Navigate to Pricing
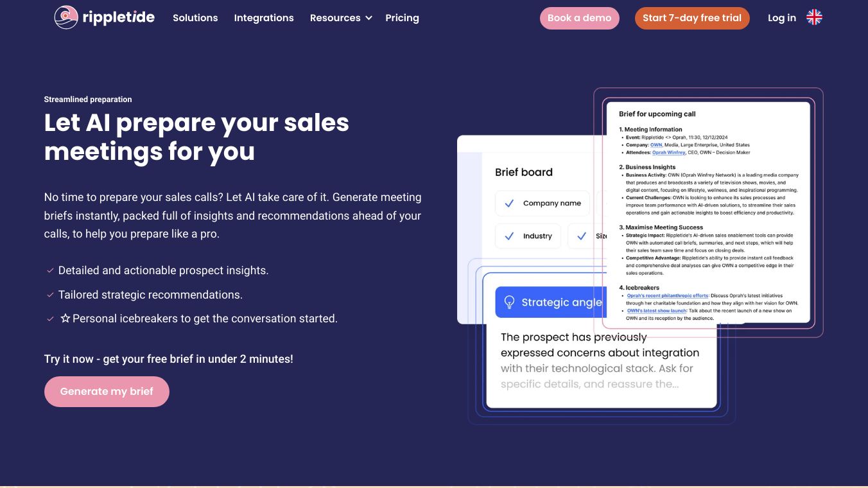868x488 pixels. [403, 18]
